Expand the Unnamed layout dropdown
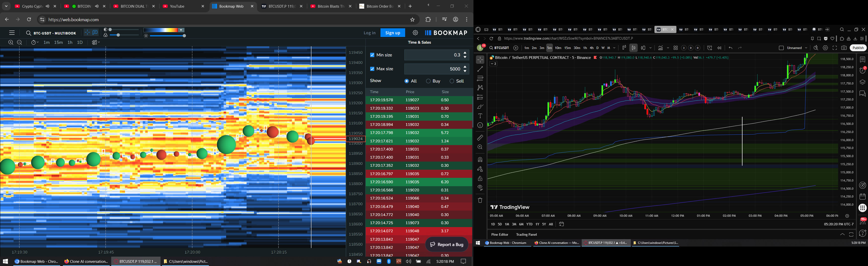 click(806, 48)
